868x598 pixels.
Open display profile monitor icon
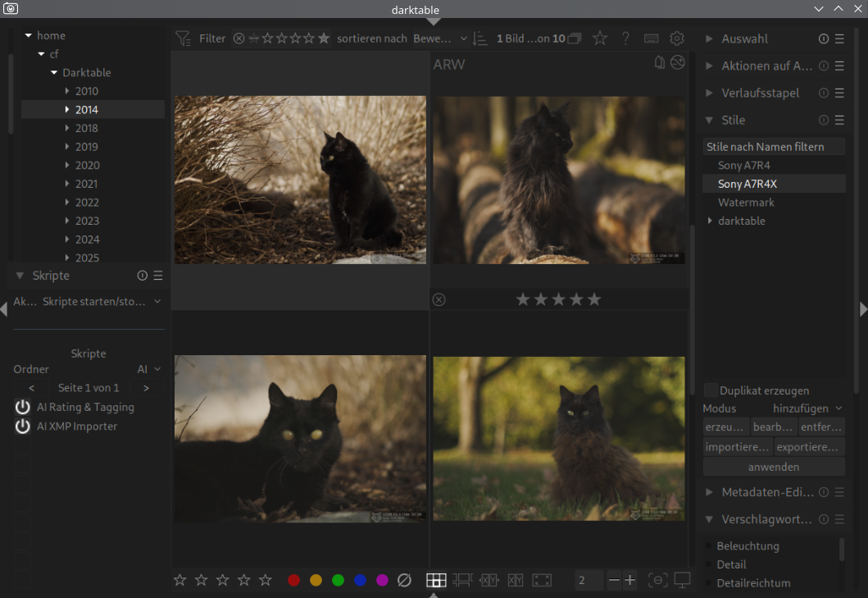(682, 580)
